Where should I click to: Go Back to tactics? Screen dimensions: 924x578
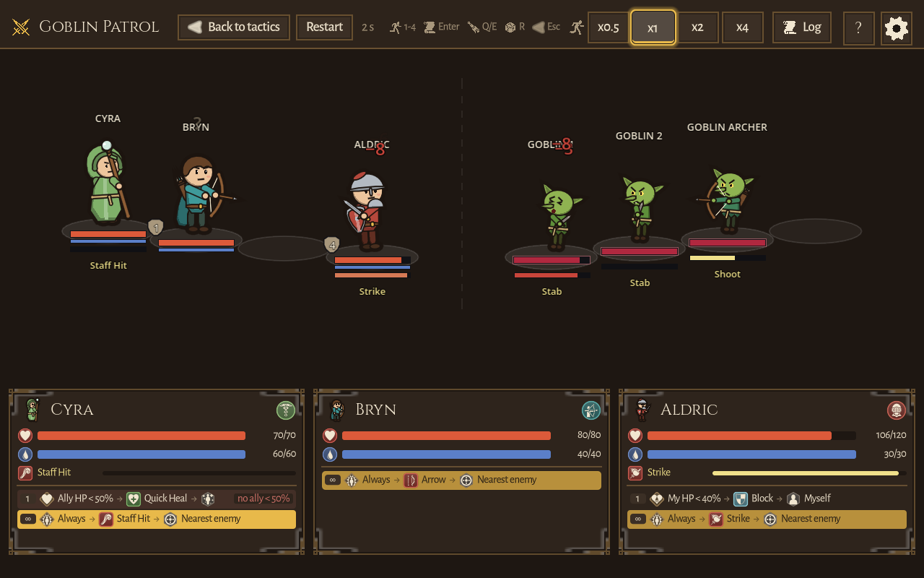[x=234, y=27]
